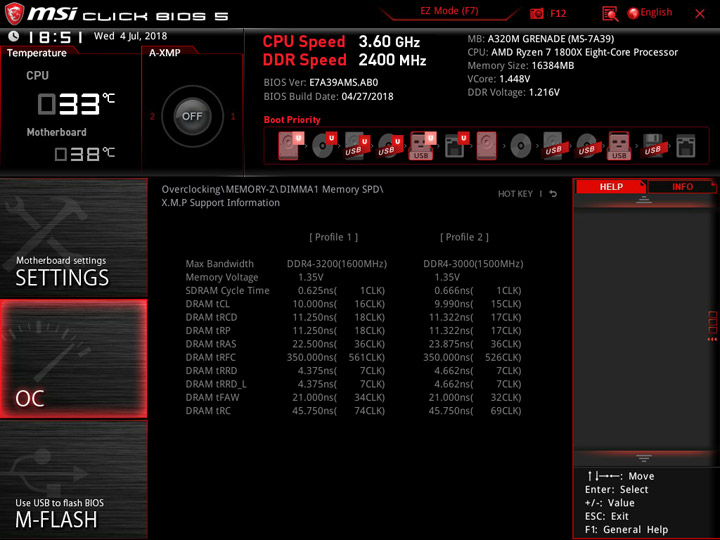This screenshot has height=540, width=720.
Task: Select the legacy network boot icon at row end
Action: [x=686, y=146]
